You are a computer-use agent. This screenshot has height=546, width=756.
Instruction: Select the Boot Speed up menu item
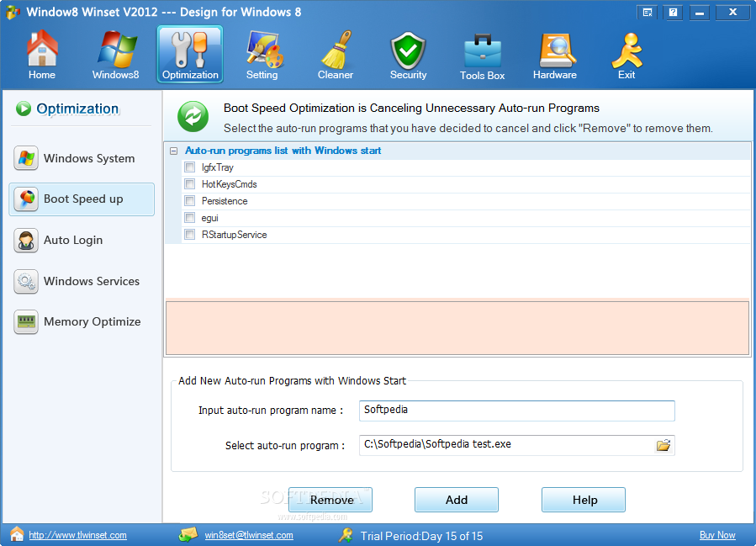(82, 199)
